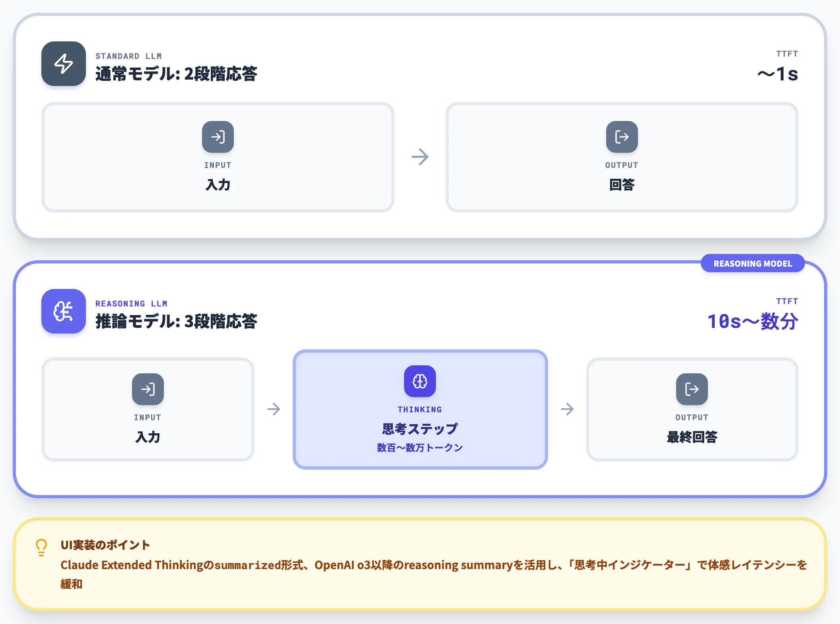Click the OUTPUT label above 回答

click(622, 165)
